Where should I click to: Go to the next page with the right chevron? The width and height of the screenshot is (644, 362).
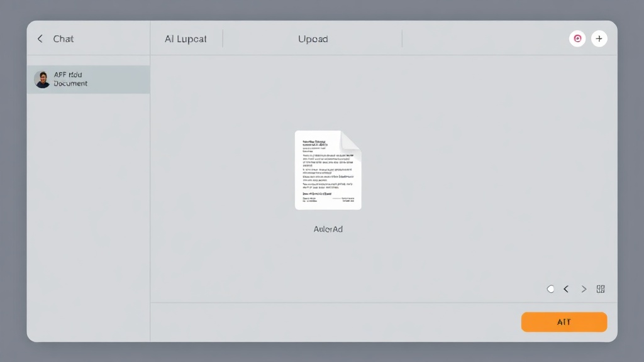click(584, 289)
